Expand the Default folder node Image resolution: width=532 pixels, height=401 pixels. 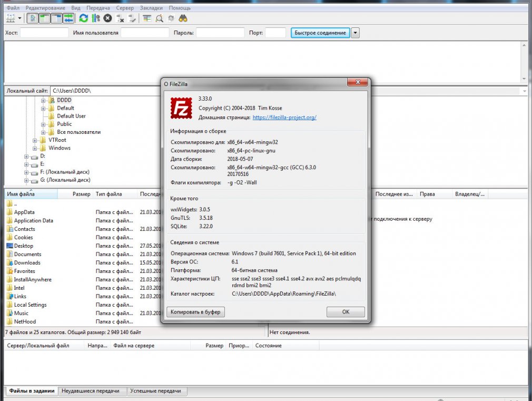coord(43,109)
